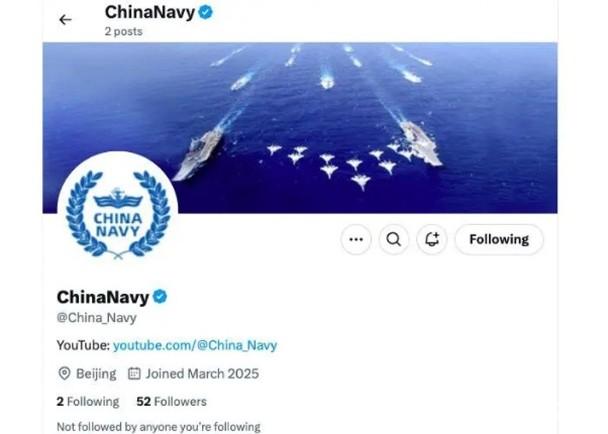608x434 pixels.
Task: Turn on notifications with the bell icon
Action: [x=432, y=239]
